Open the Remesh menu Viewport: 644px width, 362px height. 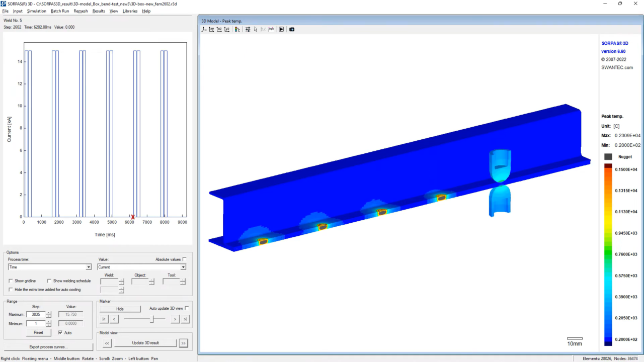(x=80, y=11)
